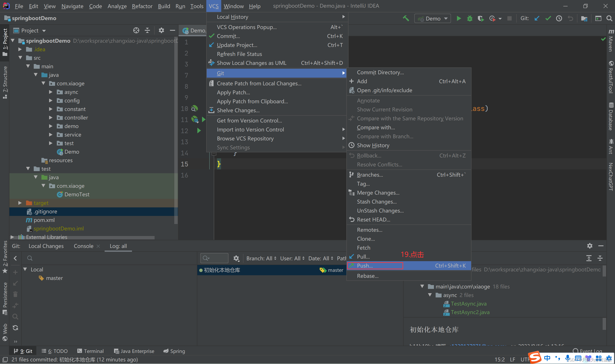The image size is (615, 364).
Task: Select Stash Changes... menu entry
Action: click(x=376, y=202)
